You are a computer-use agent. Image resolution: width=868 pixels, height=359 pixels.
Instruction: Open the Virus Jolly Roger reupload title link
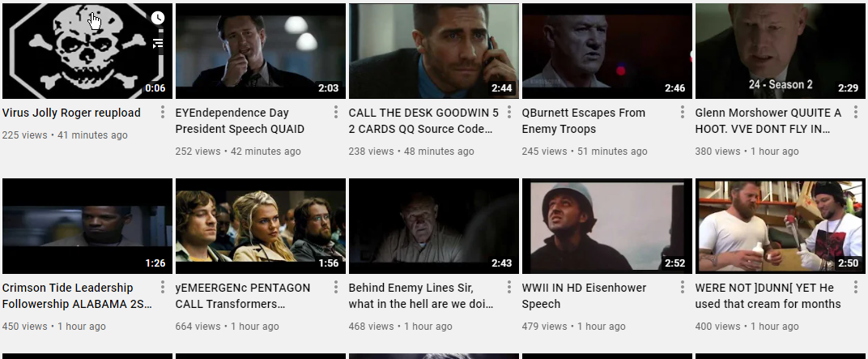[71, 113]
